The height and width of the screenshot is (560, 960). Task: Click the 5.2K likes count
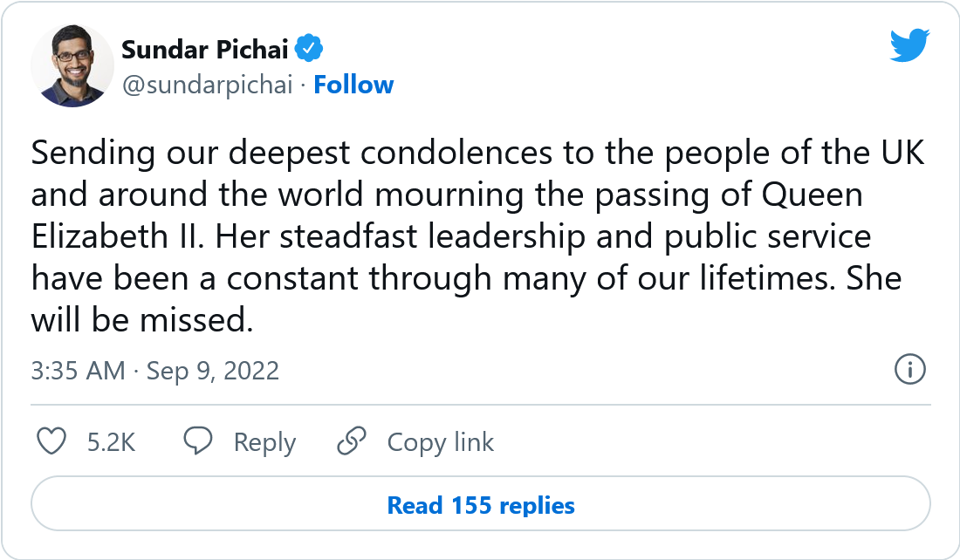(x=111, y=442)
